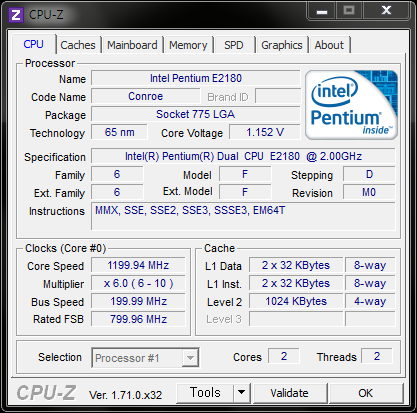
Task: Click the Ver. 1.71.0.x32 version text
Action: pyautogui.click(x=125, y=395)
